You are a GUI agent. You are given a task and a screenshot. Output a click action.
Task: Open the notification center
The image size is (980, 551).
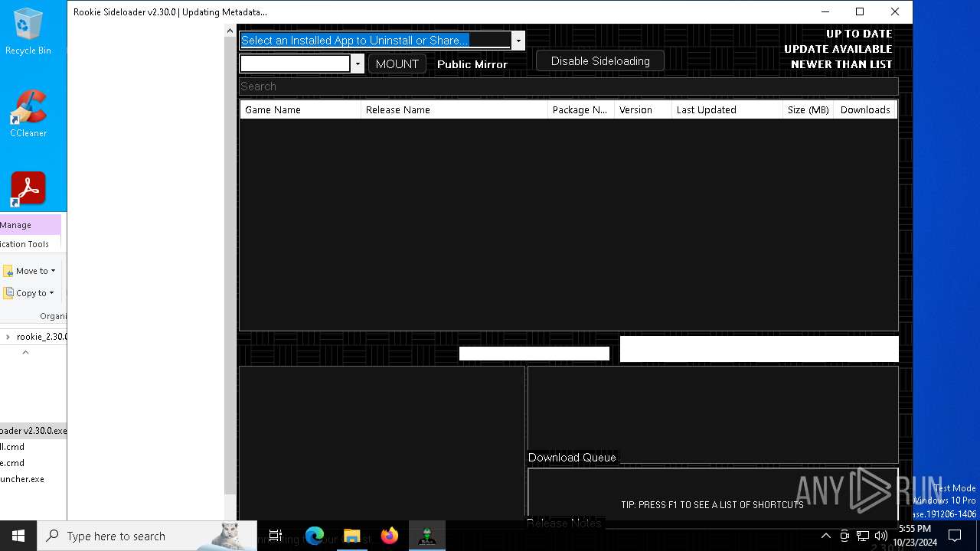955,536
